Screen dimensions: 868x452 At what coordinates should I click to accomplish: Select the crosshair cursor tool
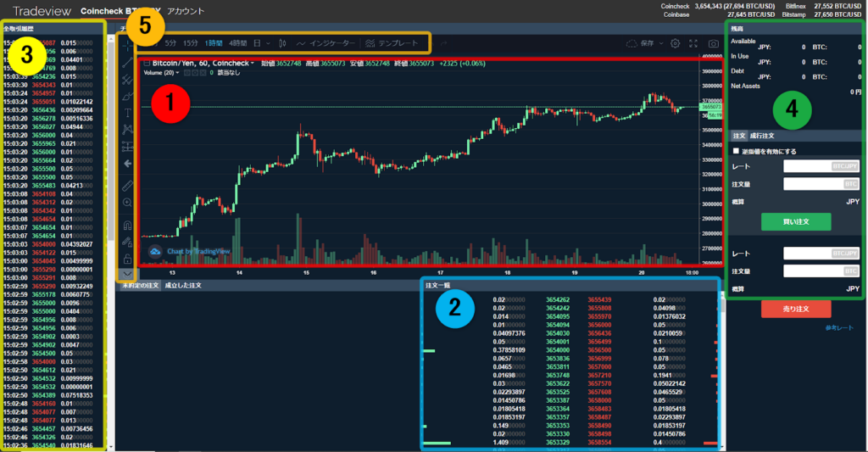[x=127, y=46]
